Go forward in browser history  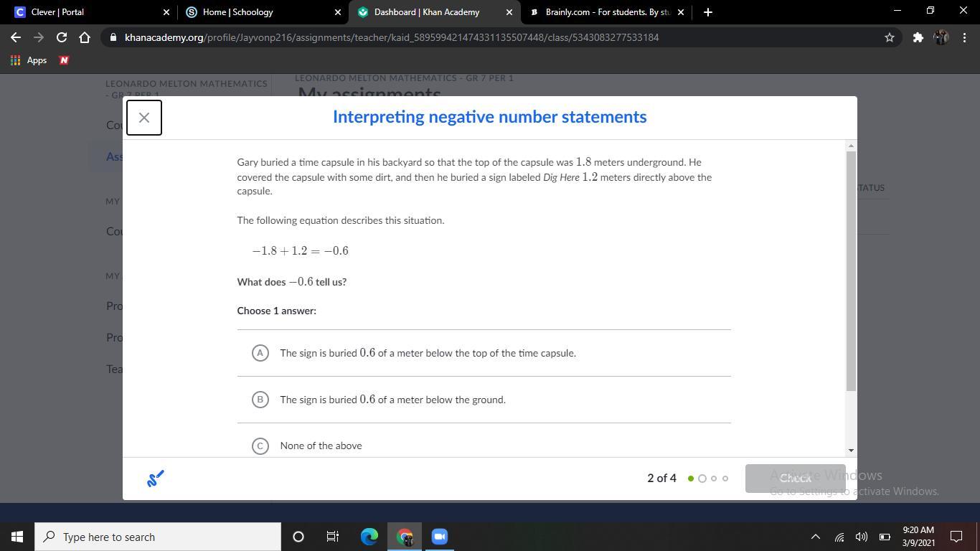tap(39, 37)
